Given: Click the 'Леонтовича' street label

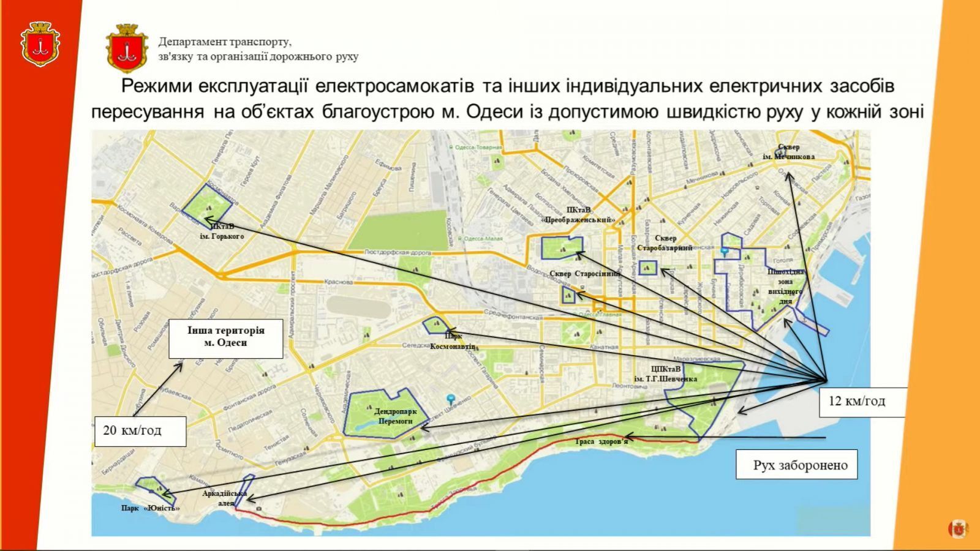Looking at the screenshot, I should point(630,386).
